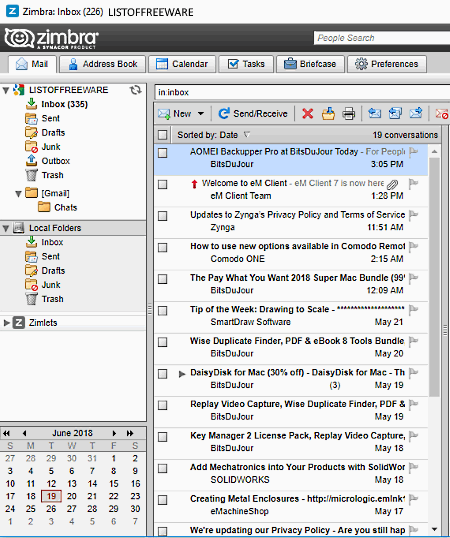This screenshot has width=450, height=538.
Task: Click the Move to folder toolbar icon
Action: pyautogui.click(x=328, y=113)
